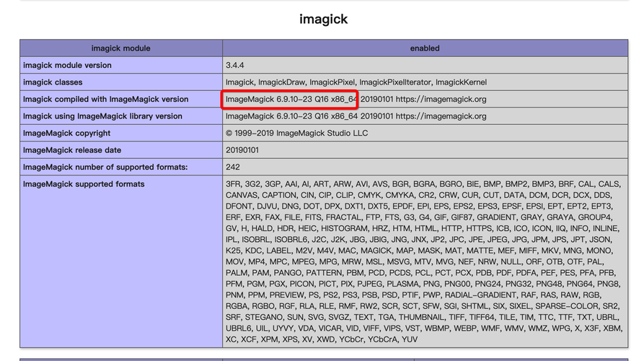The image size is (644, 361).
Task: Click '© 1999-2019 ImageMagick Studio LLC' value
Action: (x=296, y=134)
